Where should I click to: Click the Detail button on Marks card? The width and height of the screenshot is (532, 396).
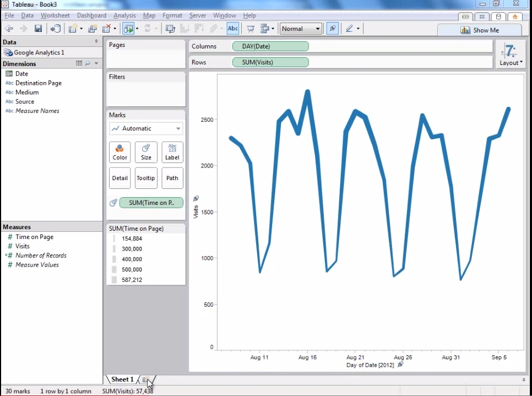click(120, 178)
